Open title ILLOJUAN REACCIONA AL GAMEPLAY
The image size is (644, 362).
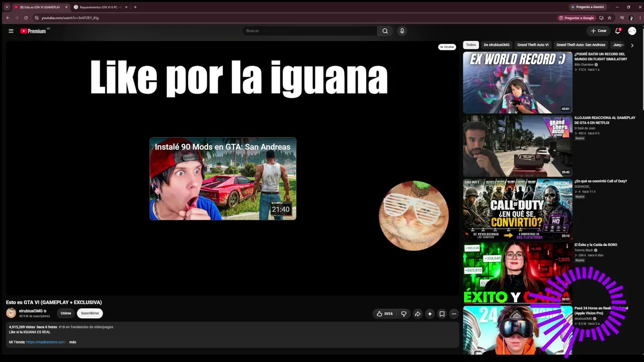[605, 120]
